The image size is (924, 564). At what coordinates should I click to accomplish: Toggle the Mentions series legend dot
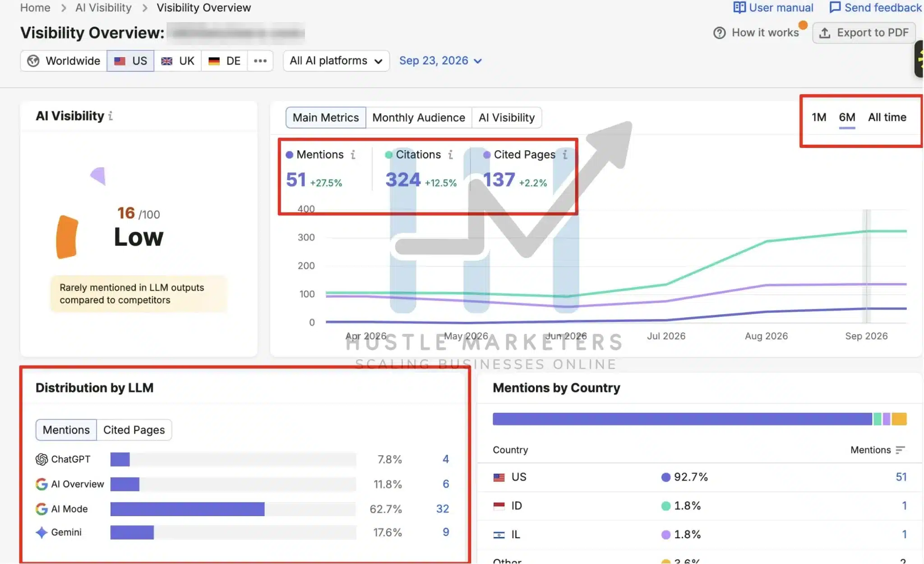point(290,155)
